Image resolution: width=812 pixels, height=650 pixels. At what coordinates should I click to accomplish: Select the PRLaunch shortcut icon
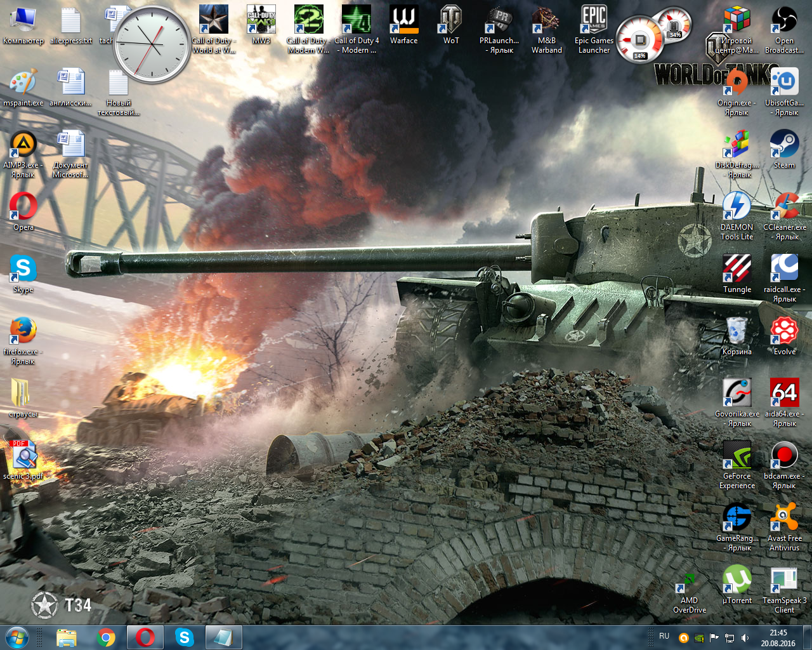pos(499,29)
